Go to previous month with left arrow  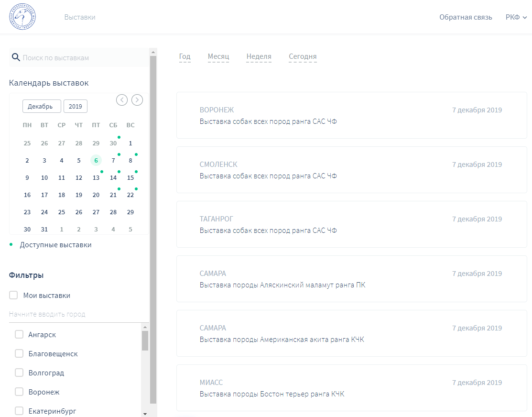coord(122,99)
